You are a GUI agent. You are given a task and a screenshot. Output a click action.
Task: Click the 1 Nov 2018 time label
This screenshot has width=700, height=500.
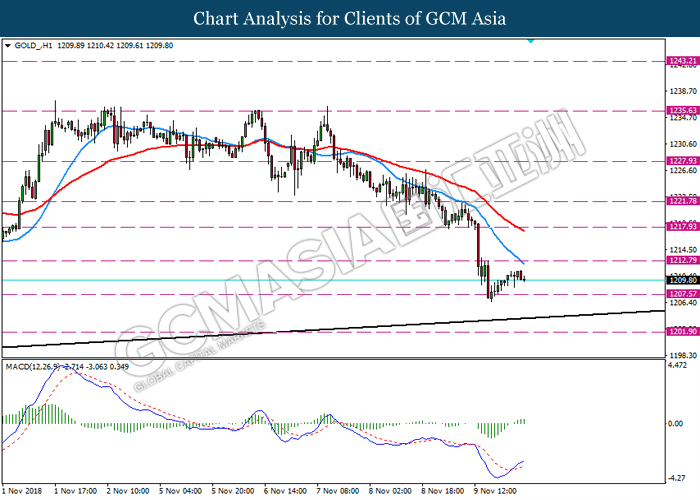(x=22, y=491)
